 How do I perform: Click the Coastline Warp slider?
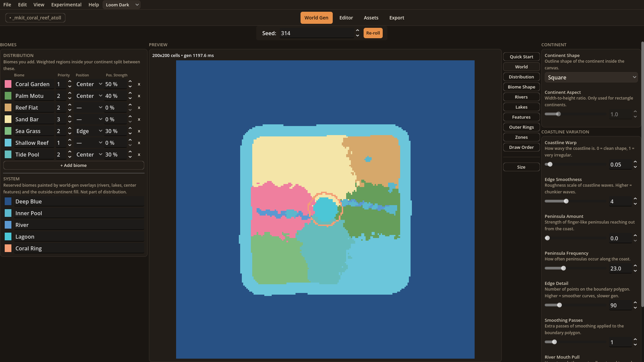576,164
